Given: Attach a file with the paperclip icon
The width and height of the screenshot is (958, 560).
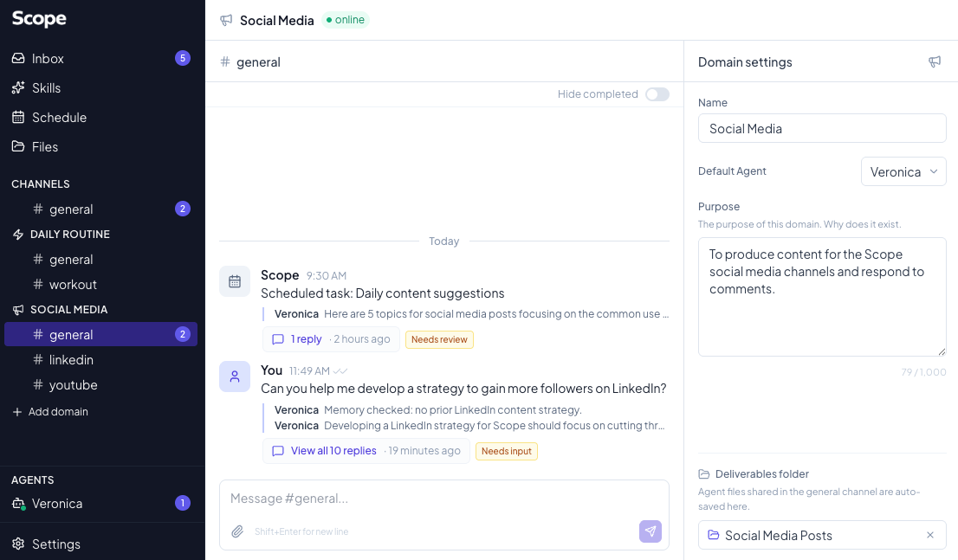Looking at the screenshot, I should pos(237,531).
